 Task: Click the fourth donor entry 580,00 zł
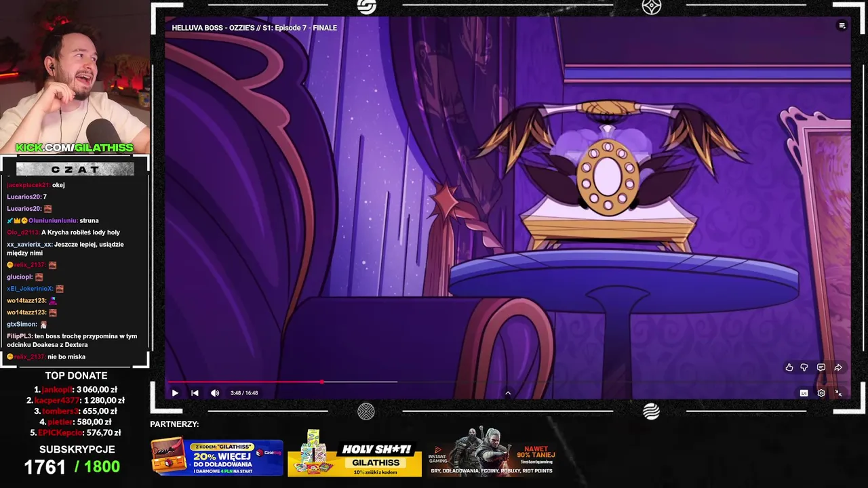click(x=76, y=422)
